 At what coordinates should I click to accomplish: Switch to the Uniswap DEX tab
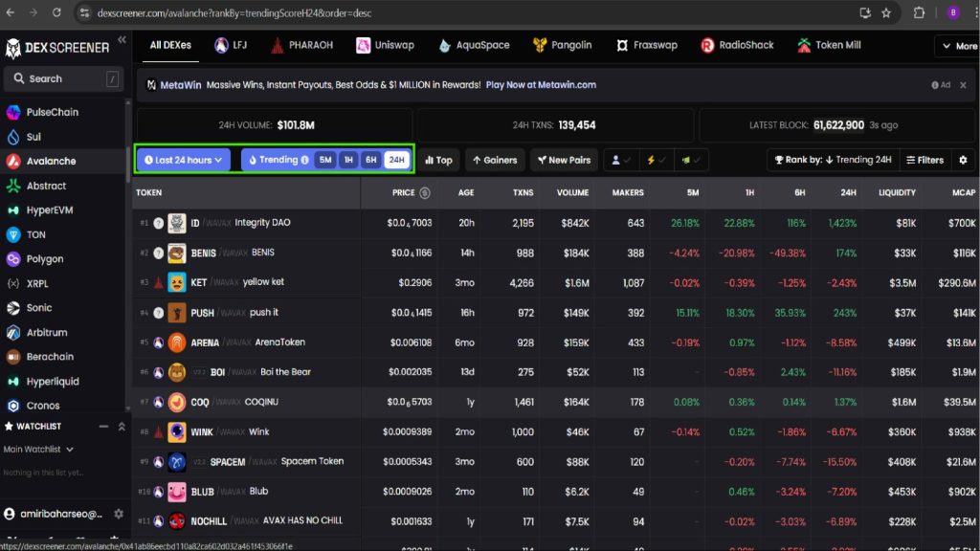coord(385,45)
